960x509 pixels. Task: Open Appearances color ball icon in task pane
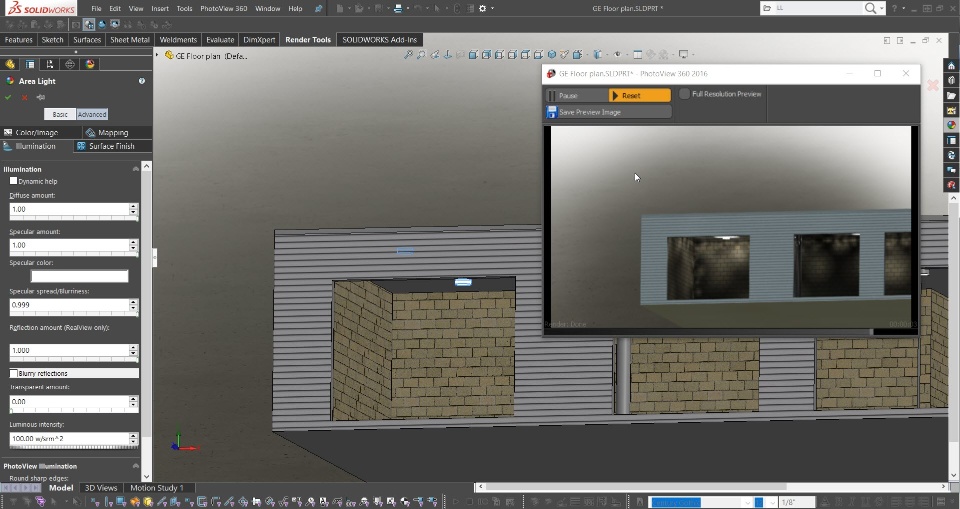pos(951,125)
